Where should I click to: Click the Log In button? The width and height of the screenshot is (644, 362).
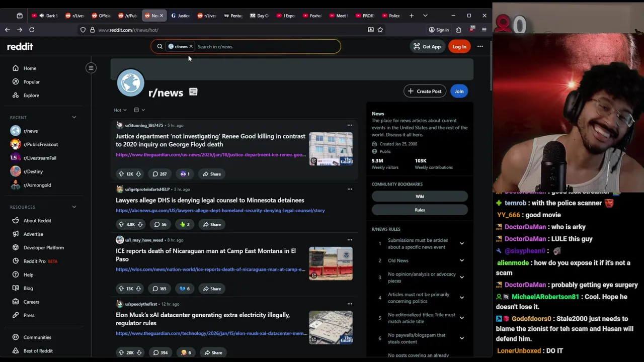[459, 47]
